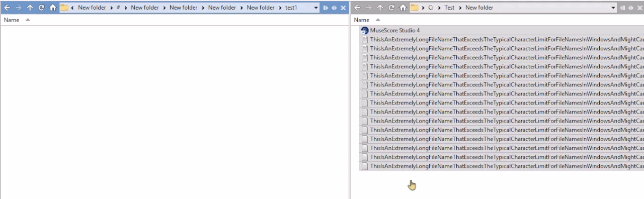Go up one level in left pane

30,8
